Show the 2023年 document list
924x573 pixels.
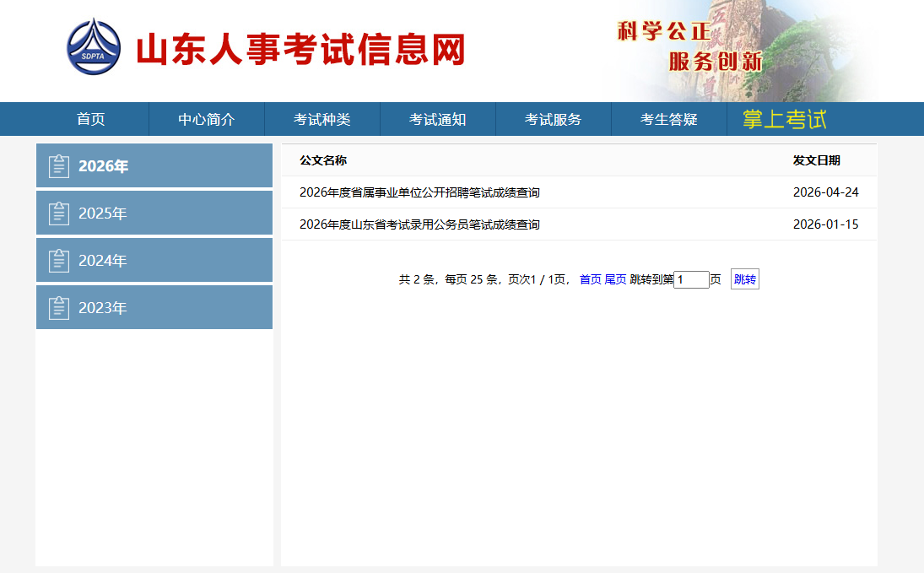pos(154,308)
